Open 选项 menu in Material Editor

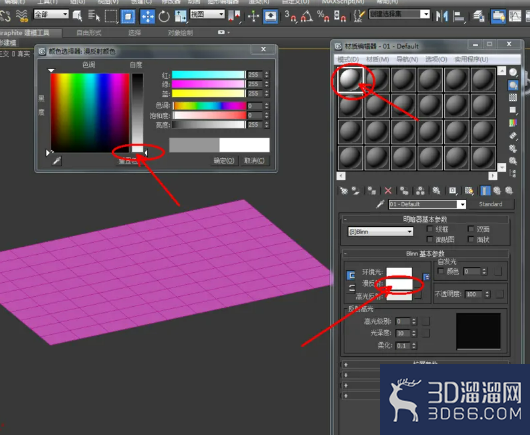coord(436,59)
